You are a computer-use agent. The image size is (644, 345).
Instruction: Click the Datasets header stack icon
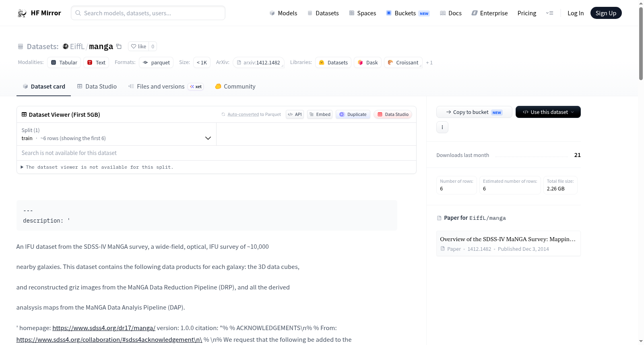(x=21, y=47)
